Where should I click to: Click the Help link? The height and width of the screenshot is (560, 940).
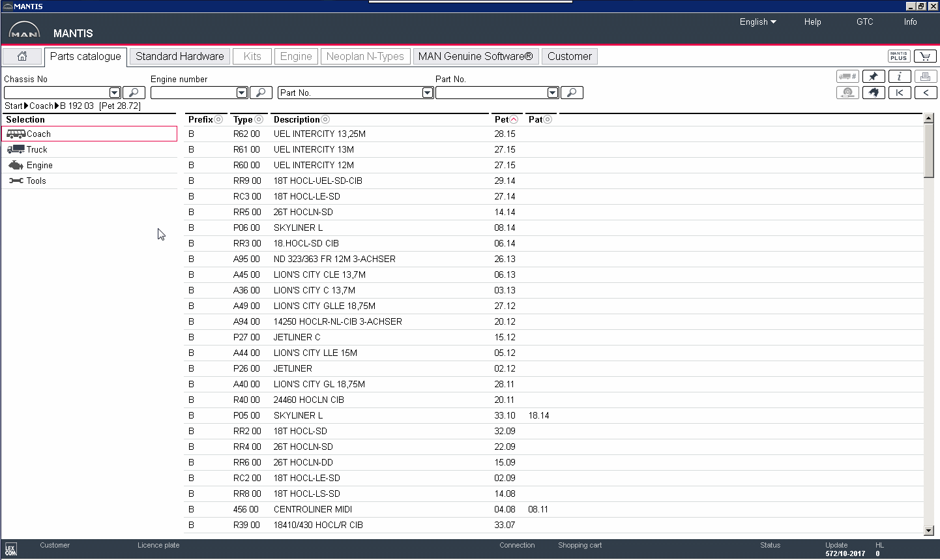(x=812, y=22)
